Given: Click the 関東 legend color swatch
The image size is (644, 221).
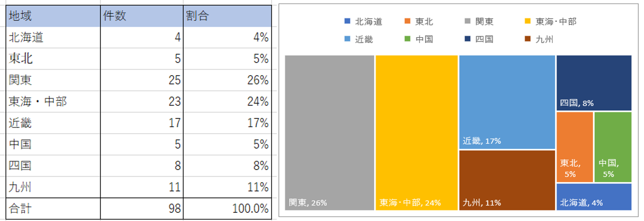Looking at the screenshot, I should tap(468, 21).
